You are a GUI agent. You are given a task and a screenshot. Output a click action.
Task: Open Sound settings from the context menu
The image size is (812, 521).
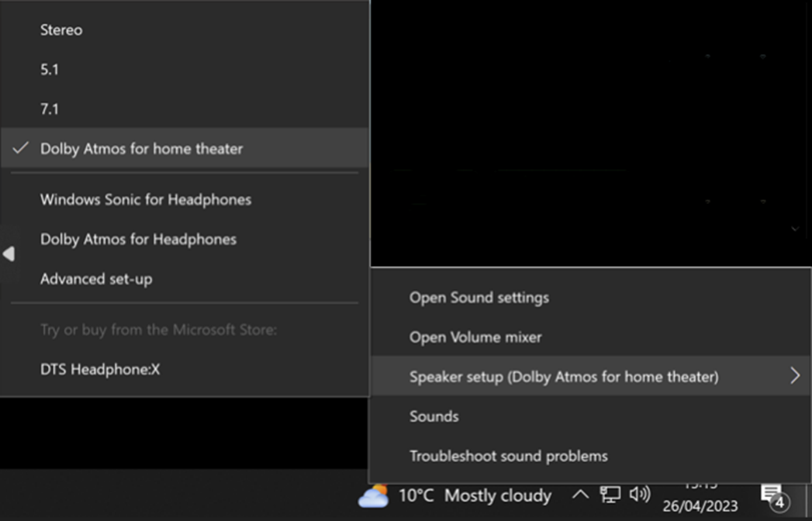[x=479, y=298]
